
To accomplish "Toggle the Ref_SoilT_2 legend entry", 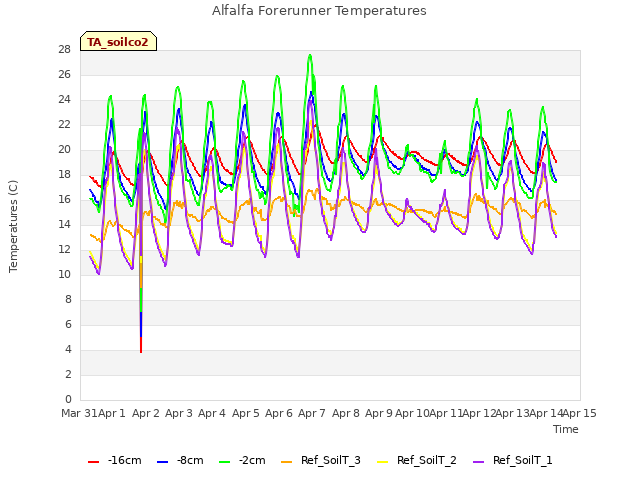I will (417, 460).
